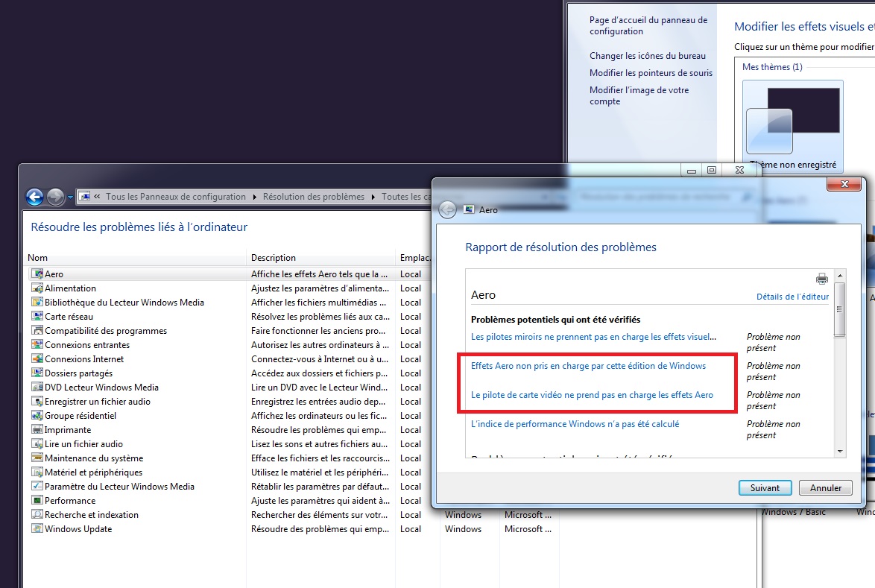Click the Compatibilité des programmes icon
The image size is (875, 588).
click(37, 330)
